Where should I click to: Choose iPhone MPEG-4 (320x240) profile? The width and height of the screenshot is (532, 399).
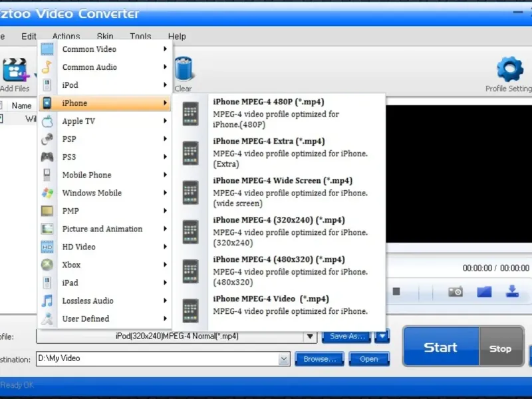[x=279, y=231]
